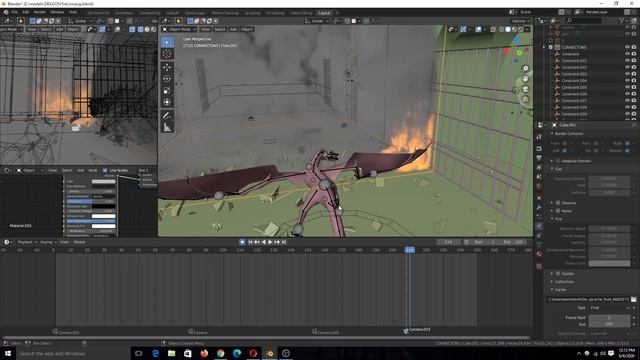The height and width of the screenshot is (360, 640).
Task: Expand the Noise panel
Action: coord(552,211)
